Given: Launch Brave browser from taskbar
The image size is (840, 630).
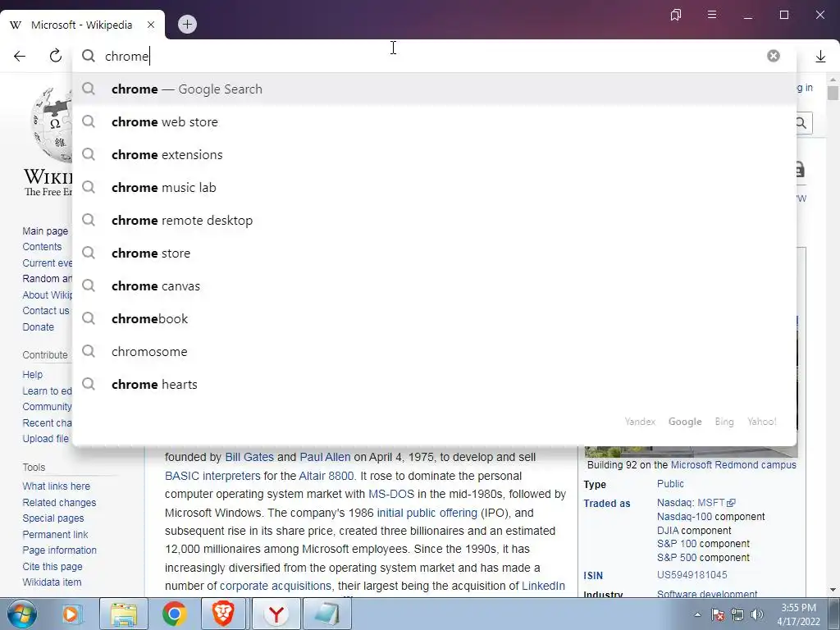Looking at the screenshot, I should coord(223,614).
